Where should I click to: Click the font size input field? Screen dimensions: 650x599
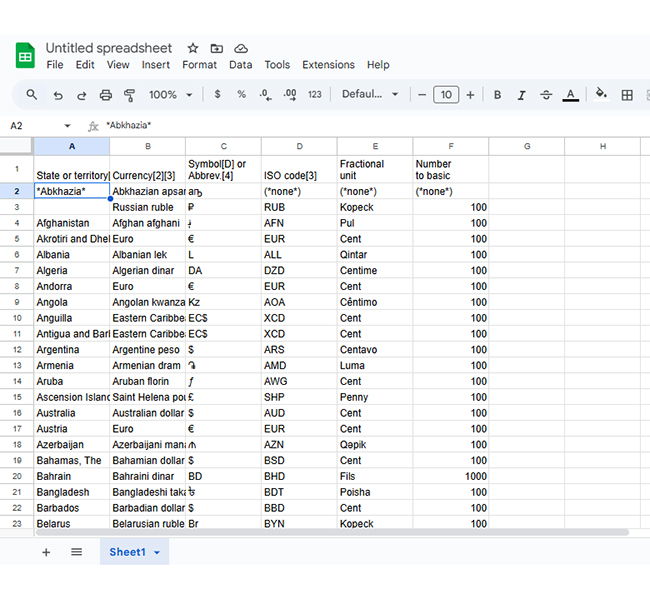446,95
